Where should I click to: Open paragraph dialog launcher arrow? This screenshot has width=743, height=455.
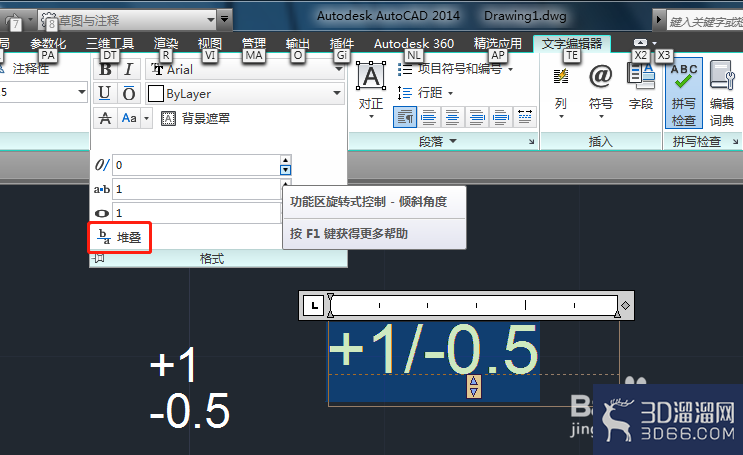point(531,142)
